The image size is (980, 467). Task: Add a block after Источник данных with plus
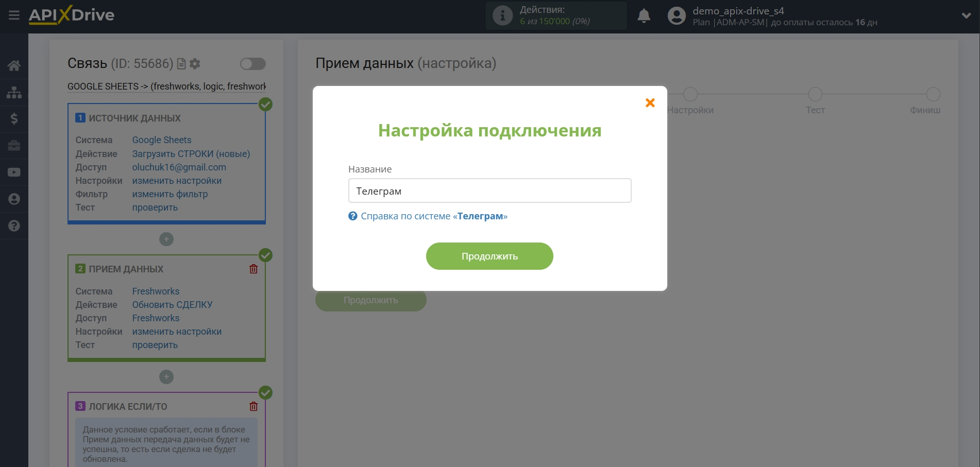tap(166, 239)
